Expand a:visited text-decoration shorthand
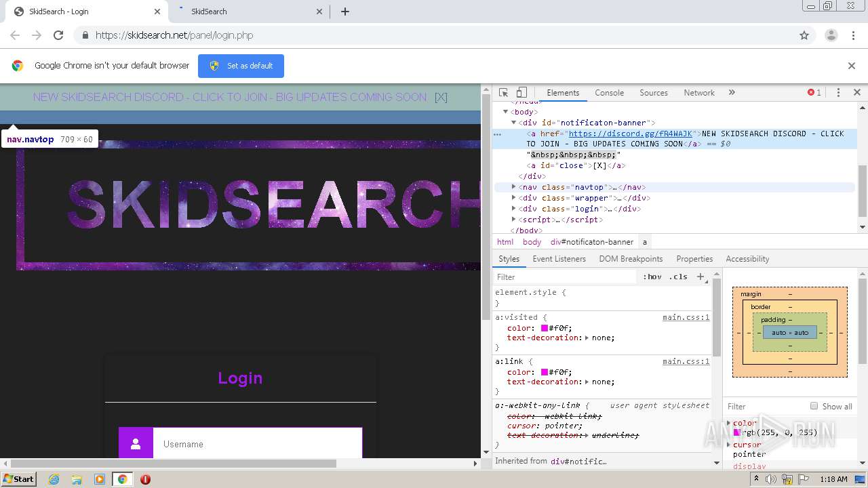 (x=587, y=338)
